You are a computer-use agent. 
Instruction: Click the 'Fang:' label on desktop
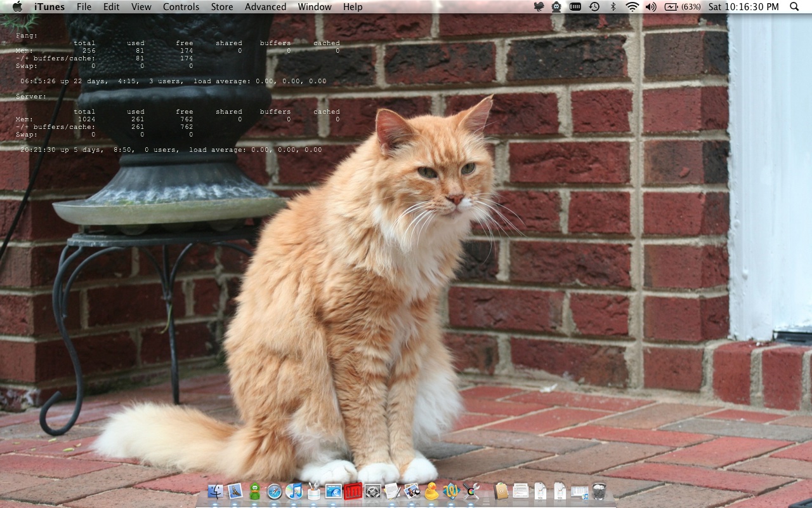[x=27, y=36]
